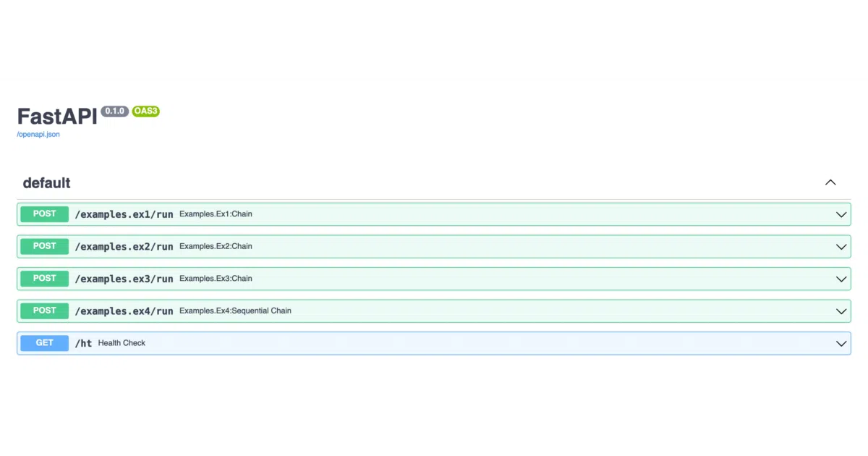Screen dimensions: 868x456
Task: Click the 0.1.0 version badge
Action: (114, 111)
